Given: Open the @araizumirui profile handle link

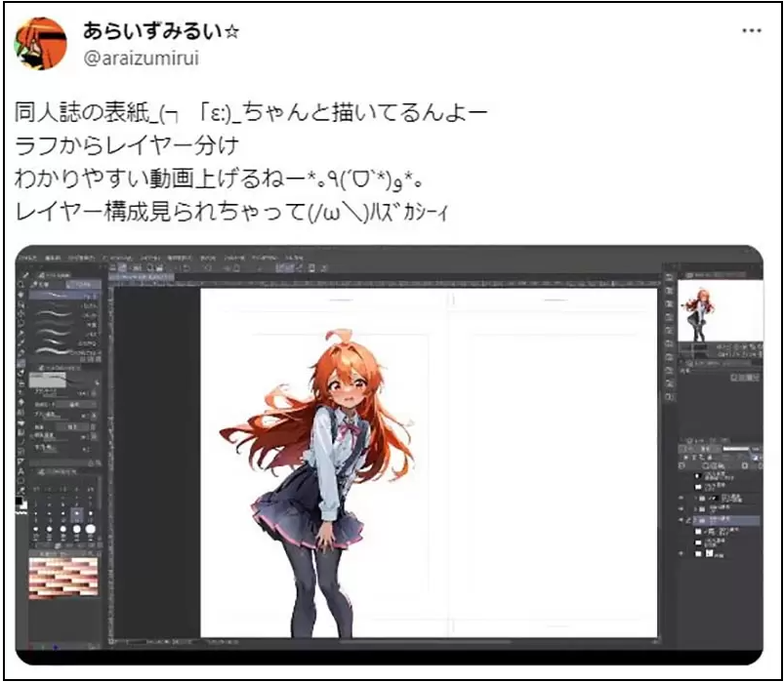Looking at the screenshot, I should pos(142,59).
